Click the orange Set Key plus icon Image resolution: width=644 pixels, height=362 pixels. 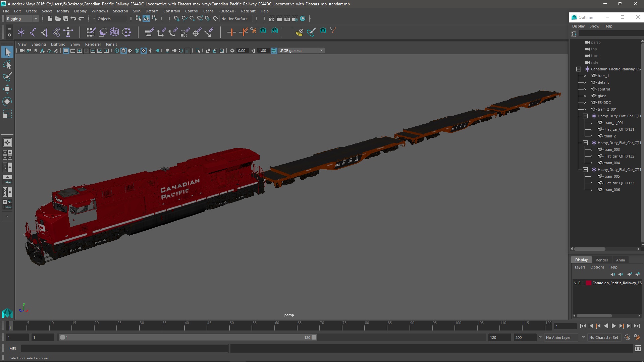pyautogui.click(x=231, y=32)
